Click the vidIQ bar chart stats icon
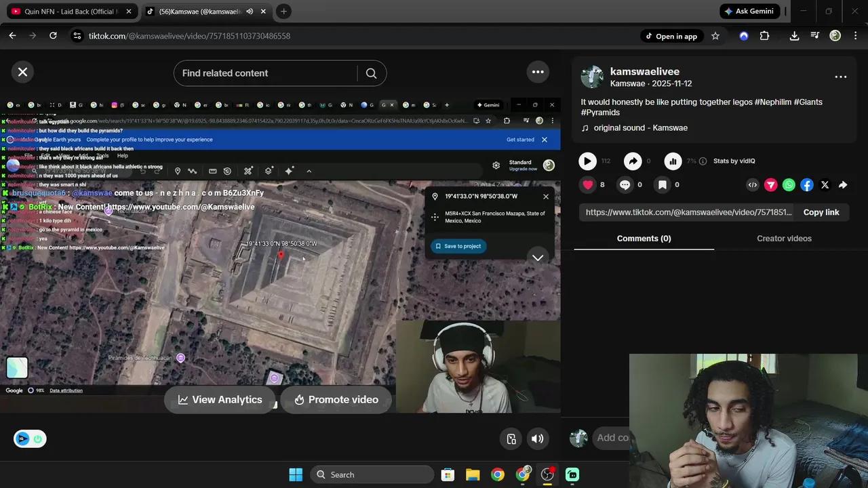The image size is (868, 488). click(673, 161)
